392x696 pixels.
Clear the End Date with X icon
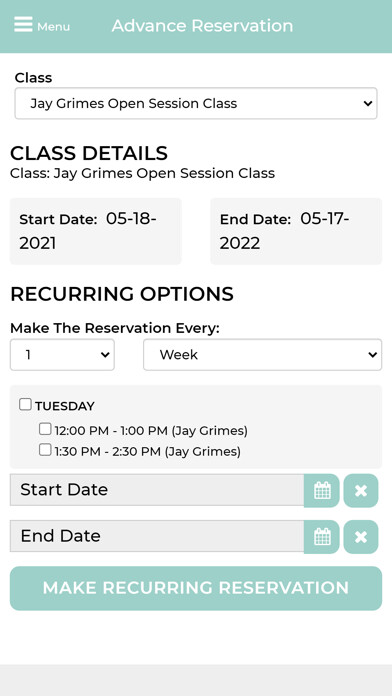pos(361,537)
